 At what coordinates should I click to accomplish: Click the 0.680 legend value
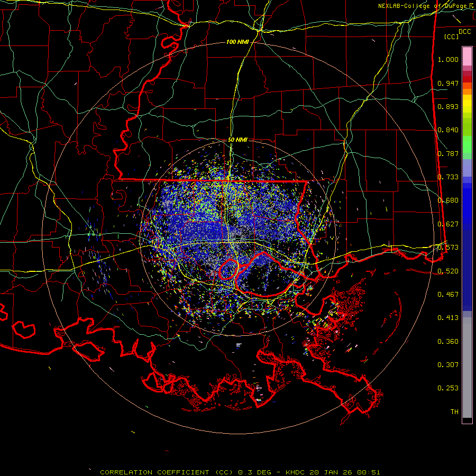click(448, 200)
